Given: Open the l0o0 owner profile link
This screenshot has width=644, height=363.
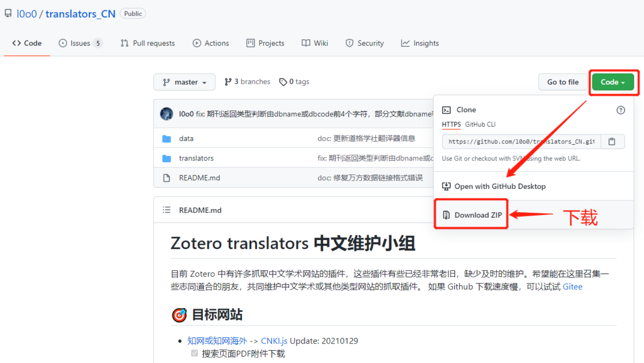Looking at the screenshot, I should 27,14.
